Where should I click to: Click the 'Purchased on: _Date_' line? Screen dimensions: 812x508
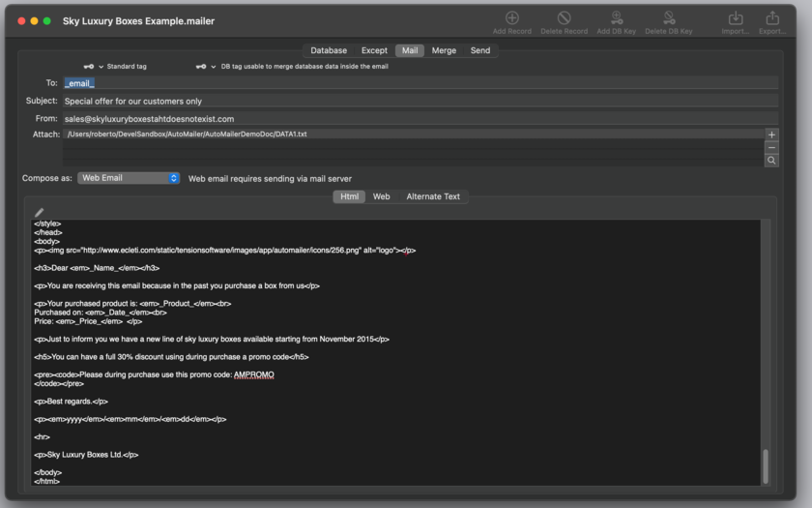[x=101, y=313]
